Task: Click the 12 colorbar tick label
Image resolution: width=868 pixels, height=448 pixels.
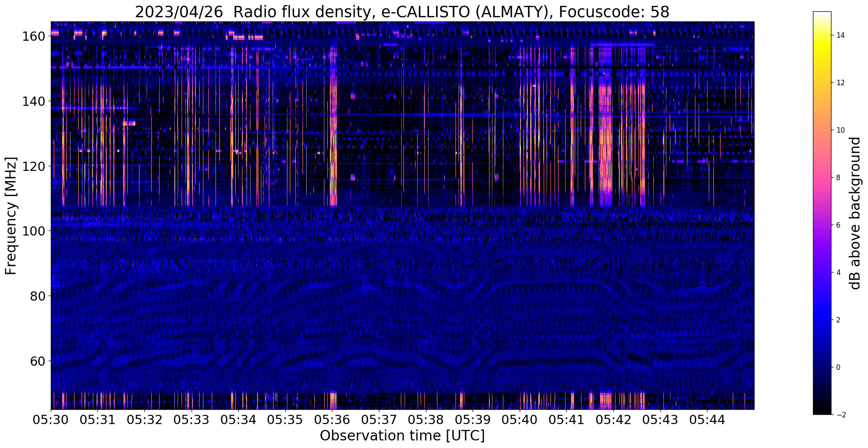Action: tap(841, 83)
